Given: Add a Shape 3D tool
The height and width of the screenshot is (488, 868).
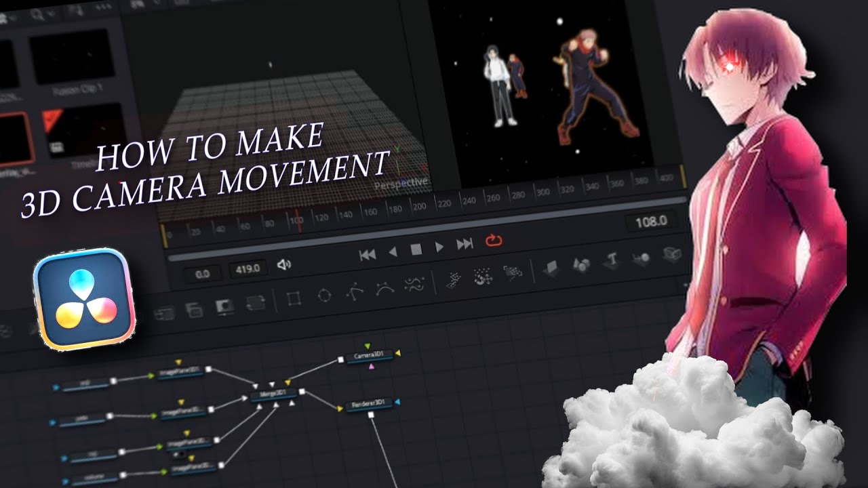Looking at the screenshot, I should point(581,264).
